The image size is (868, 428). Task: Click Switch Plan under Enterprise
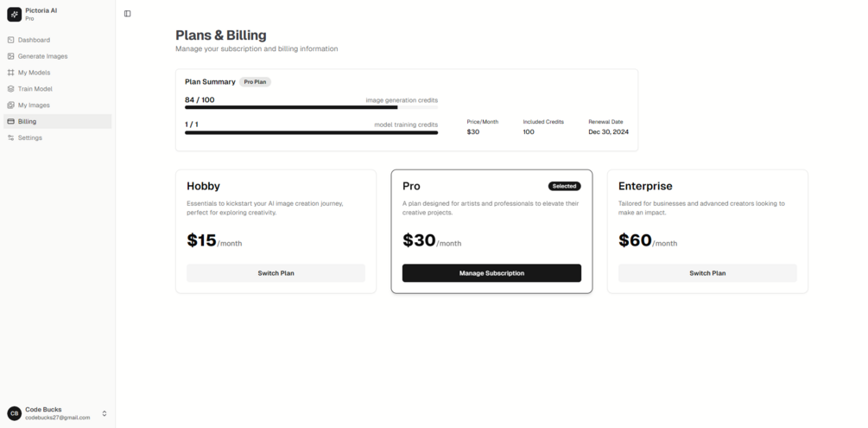click(707, 273)
